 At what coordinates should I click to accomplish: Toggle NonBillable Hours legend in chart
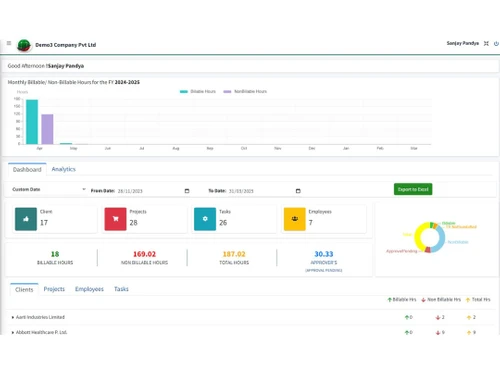point(245,91)
